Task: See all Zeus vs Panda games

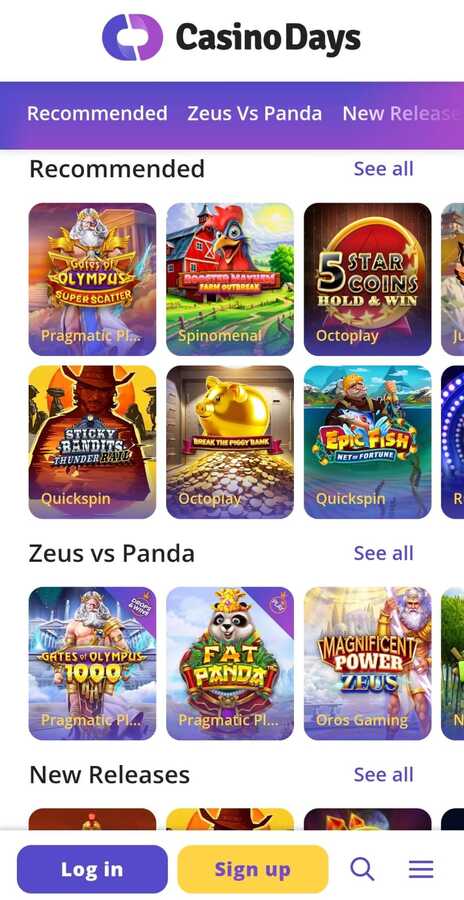Action: click(x=384, y=553)
